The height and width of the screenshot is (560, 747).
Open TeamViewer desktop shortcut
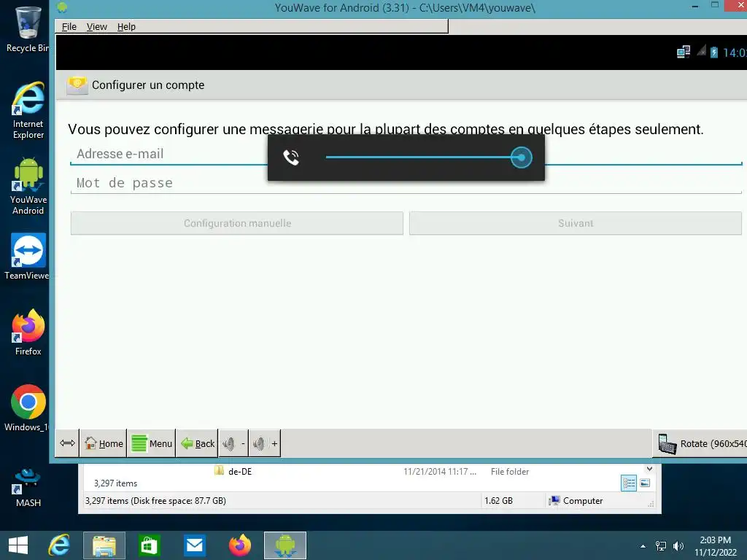(x=28, y=257)
